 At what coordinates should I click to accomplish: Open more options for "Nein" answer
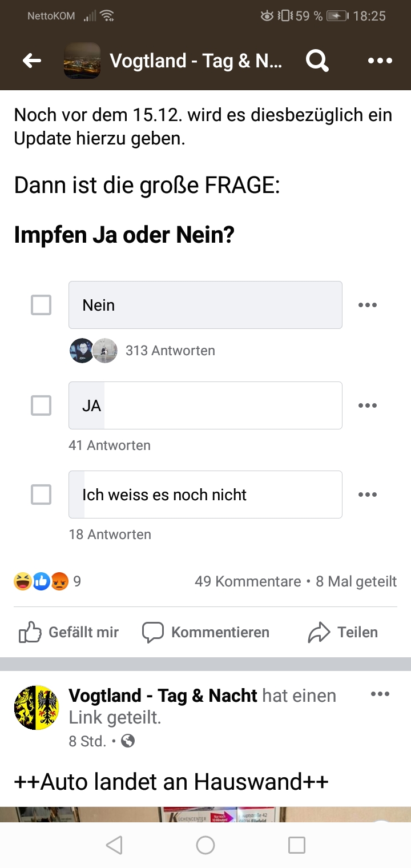[368, 305]
